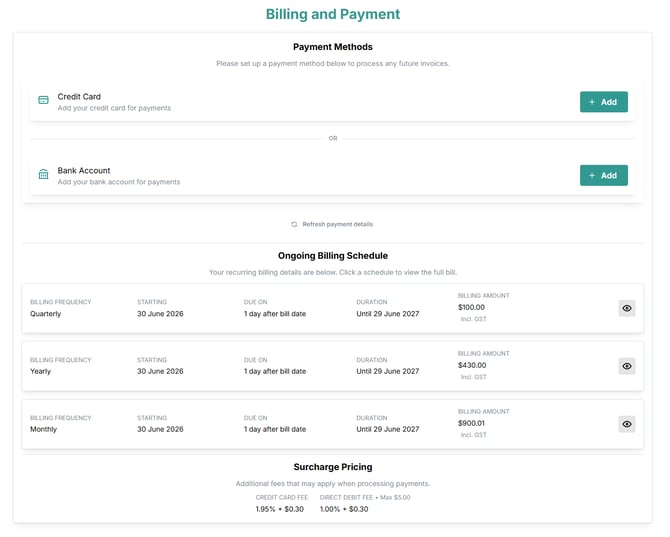Click the $900.01 billing amount
Viewport: 670px width, 537px height.
[x=471, y=423]
